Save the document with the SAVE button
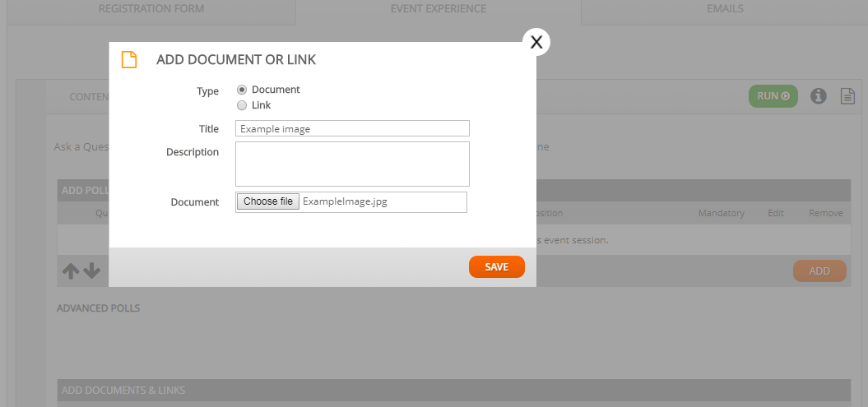This screenshot has height=407, width=868. (x=497, y=266)
